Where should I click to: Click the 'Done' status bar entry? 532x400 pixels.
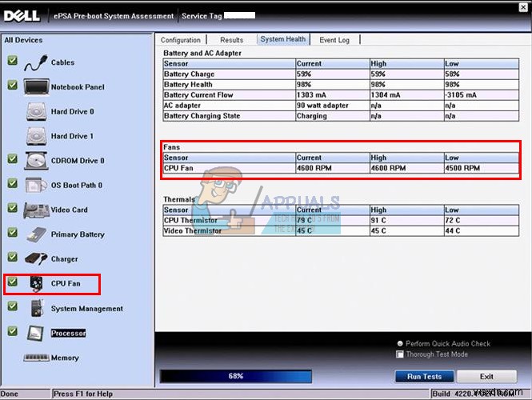9,394
